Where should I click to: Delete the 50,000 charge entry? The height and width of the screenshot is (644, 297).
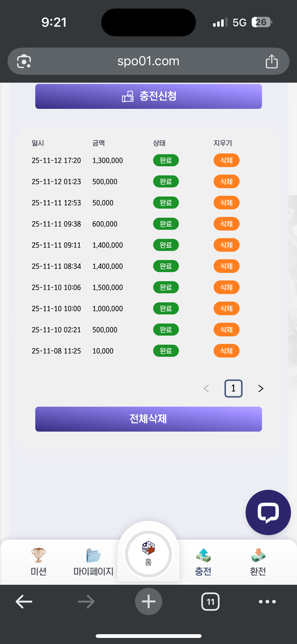coord(226,203)
